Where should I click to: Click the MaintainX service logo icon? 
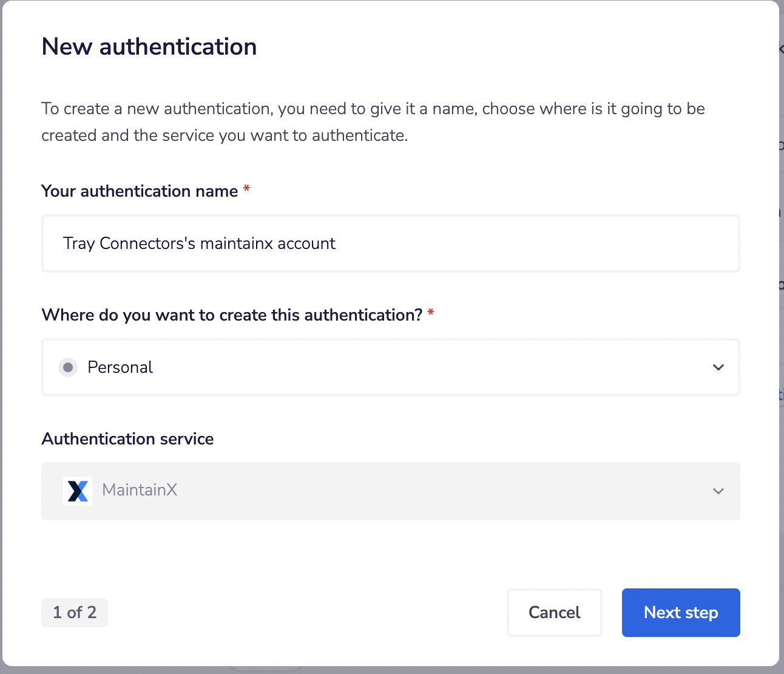point(77,491)
